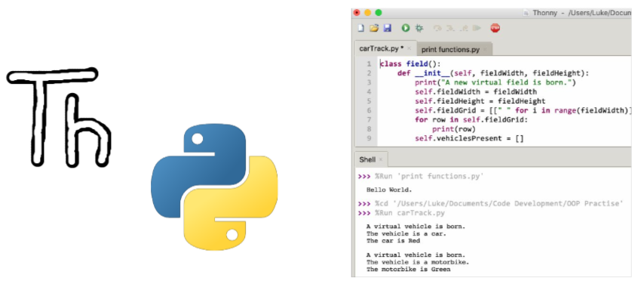Image resolution: width=644 pixels, height=287 pixels.
Task: Click the red Stop sign icon
Action: pos(495,28)
